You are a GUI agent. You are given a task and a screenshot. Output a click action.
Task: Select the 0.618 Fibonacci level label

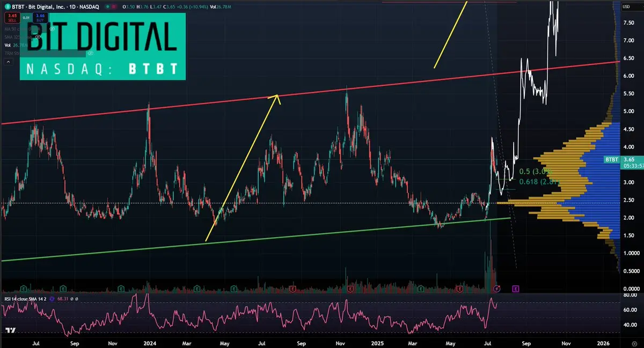(x=540, y=182)
